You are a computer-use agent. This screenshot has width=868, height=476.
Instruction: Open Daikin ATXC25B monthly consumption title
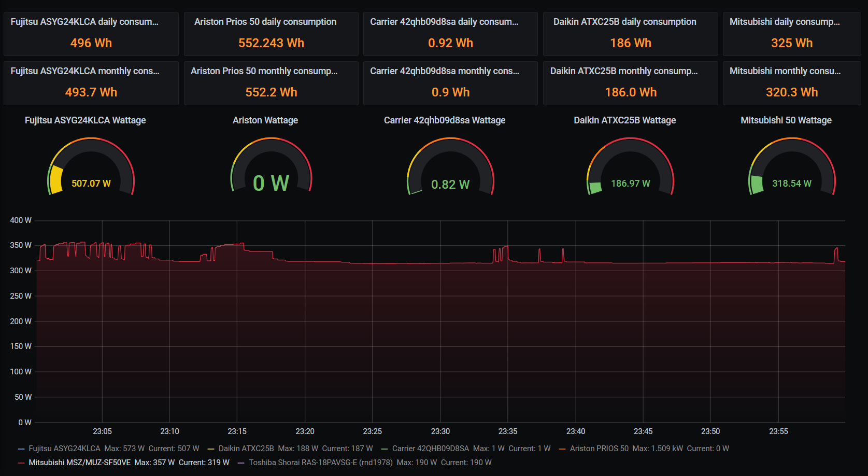[x=624, y=71]
